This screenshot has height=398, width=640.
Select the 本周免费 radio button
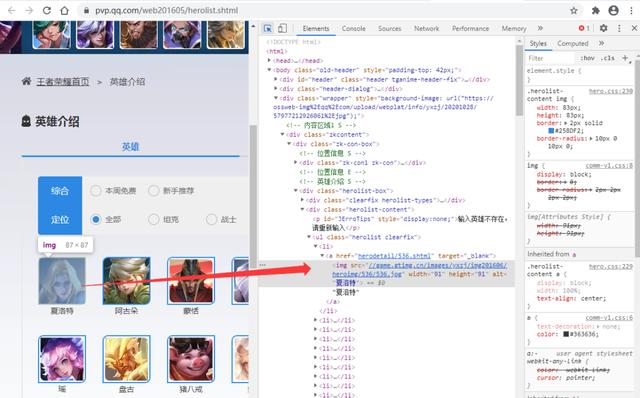point(96,191)
